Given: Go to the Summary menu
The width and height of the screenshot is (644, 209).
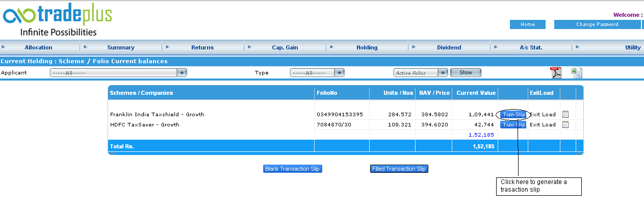Looking at the screenshot, I should pyautogui.click(x=121, y=47).
